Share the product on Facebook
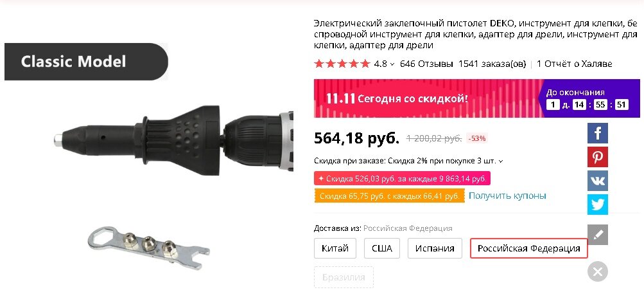Viewport: 644px width, 292px height. [597, 133]
